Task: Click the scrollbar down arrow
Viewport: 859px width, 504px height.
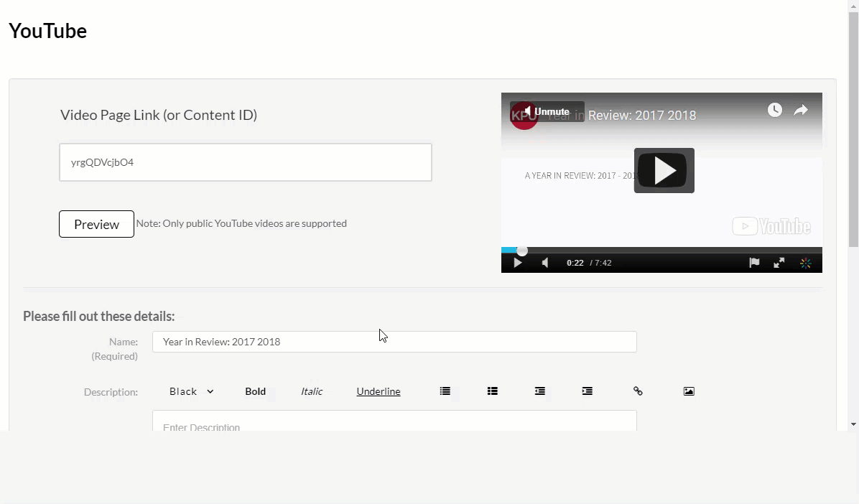Action: 853,424
